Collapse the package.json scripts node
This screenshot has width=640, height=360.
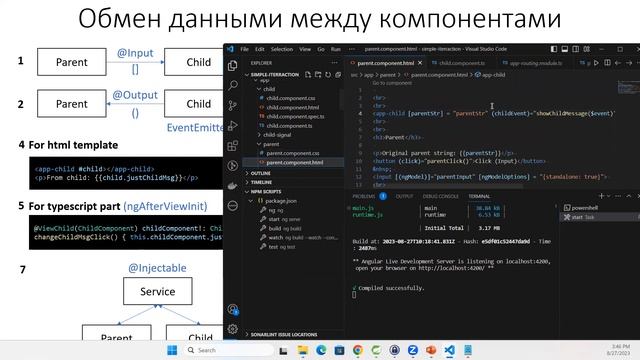click(251, 201)
